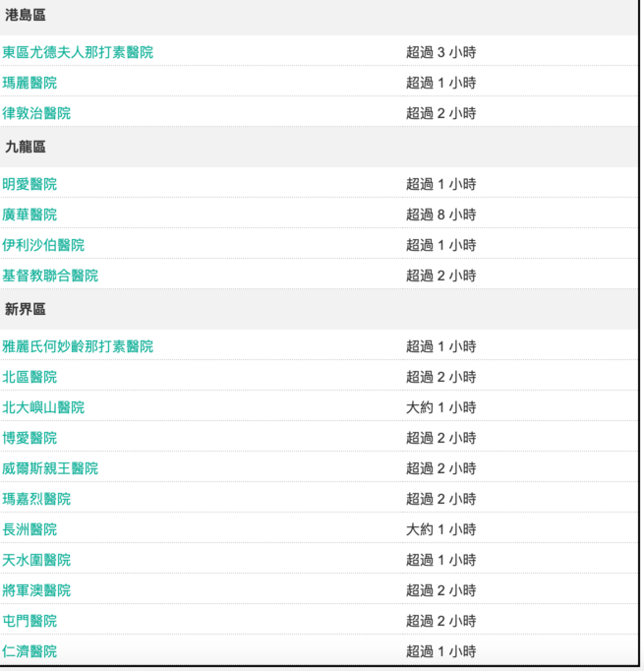
Task: Click the 北大嶼山醫院 link
Action: click(43, 407)
